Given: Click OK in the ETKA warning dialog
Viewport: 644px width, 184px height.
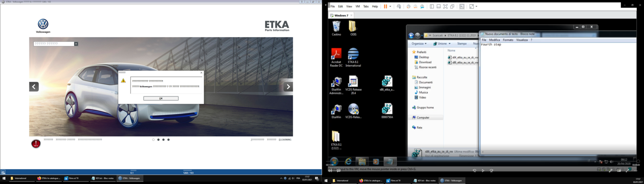Looking at the screenshot, I should (x=161, y=98).
